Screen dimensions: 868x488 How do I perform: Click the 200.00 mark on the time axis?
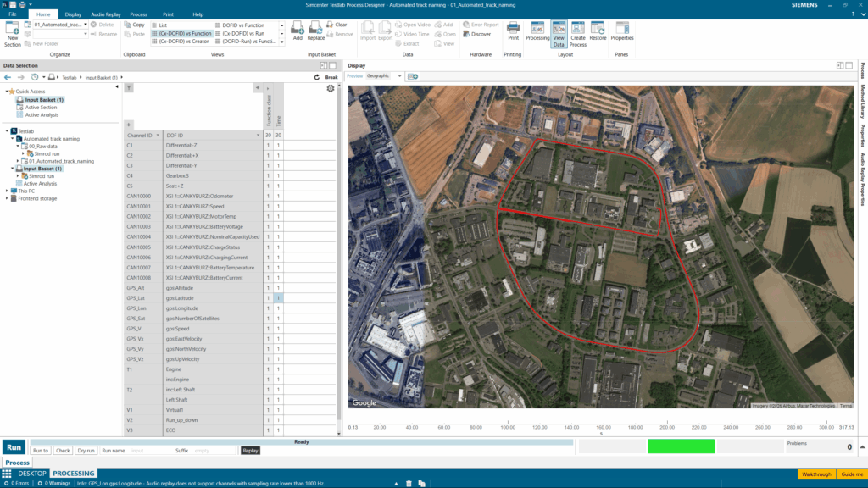coord(667,427)
